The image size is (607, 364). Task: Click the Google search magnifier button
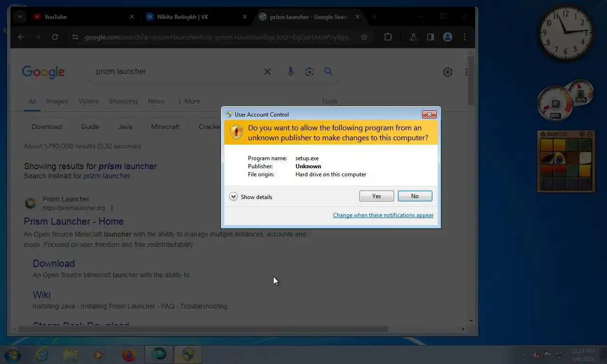pyautogui.click(x=328, y=72)
